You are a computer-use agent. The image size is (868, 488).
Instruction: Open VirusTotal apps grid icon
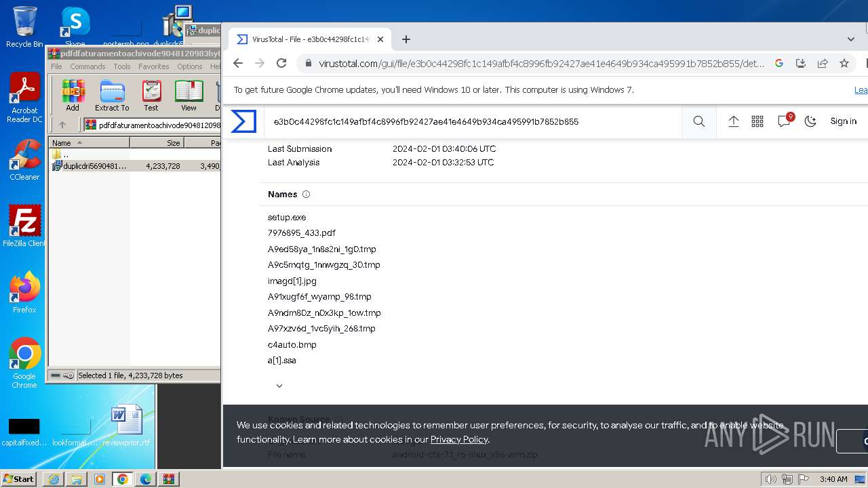click(x=757, y=121)
